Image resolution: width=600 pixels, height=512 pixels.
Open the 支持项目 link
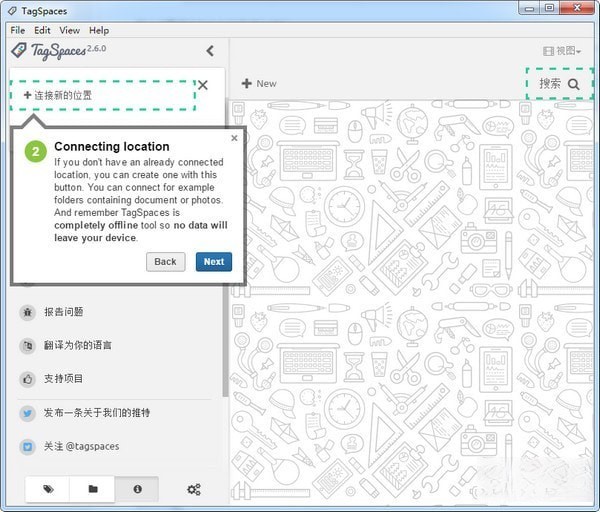click(64, 379)
